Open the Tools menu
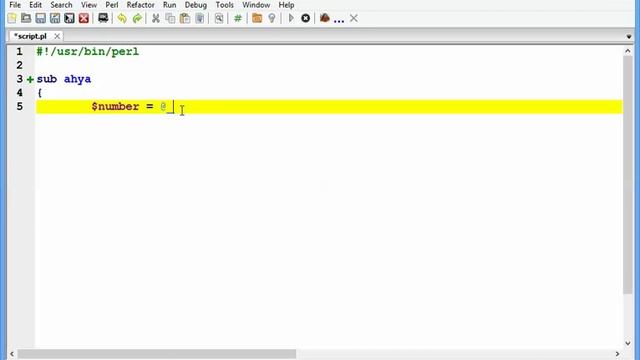640x360 pixels. pyautogui.click(x=224, y=5)
